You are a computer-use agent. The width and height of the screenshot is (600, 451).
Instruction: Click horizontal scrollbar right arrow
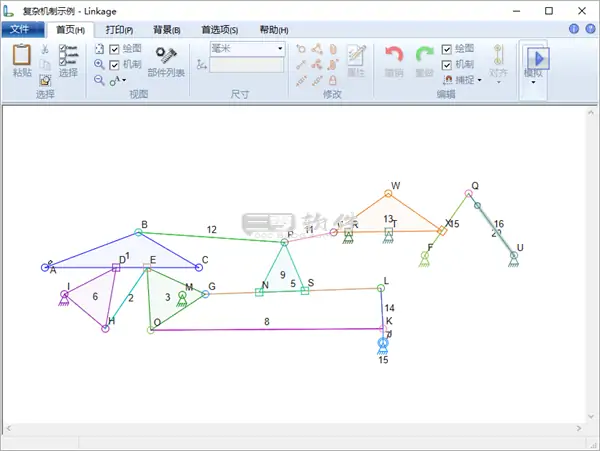pyautogui.click(x=579, y=428)
